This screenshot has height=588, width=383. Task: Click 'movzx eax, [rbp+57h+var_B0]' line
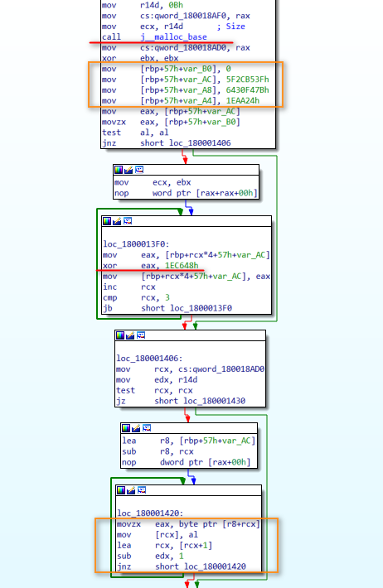pyautogui.click(x=171, y=122)
